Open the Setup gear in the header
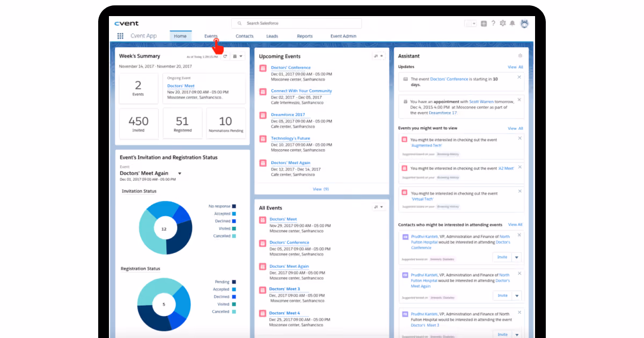This screenshot has width=644, height=338. pos(503,24)
